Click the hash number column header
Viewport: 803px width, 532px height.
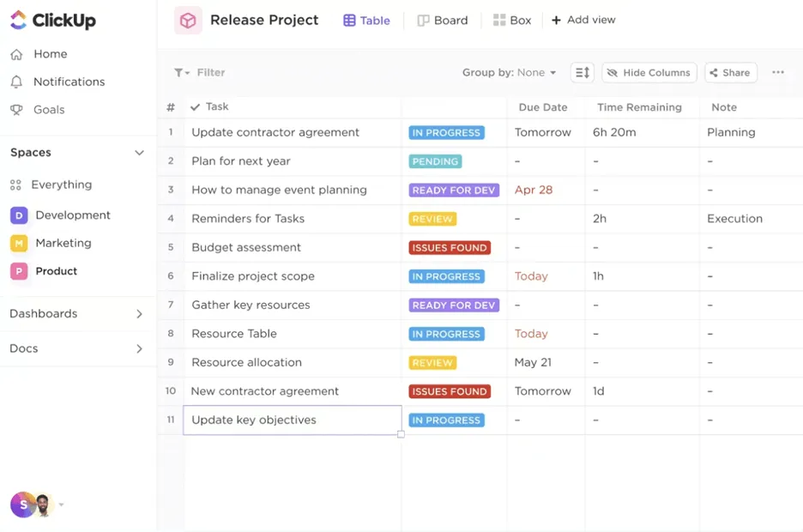pyautogui.click(x=171, y=107)
